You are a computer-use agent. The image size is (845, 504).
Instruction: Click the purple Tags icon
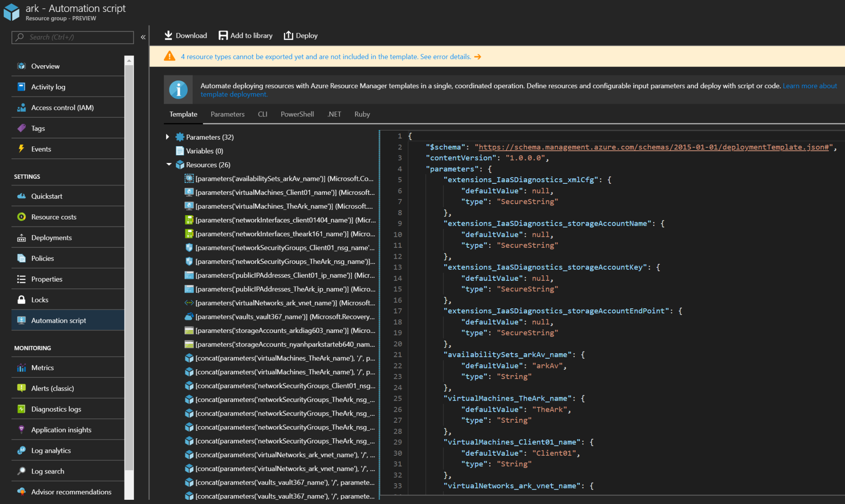[x=21, y=128]
